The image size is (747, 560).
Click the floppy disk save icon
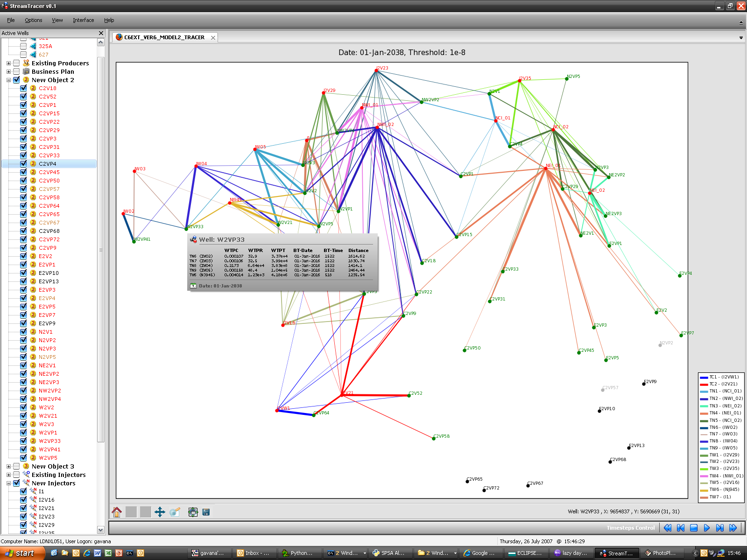[x=206, y=512]
